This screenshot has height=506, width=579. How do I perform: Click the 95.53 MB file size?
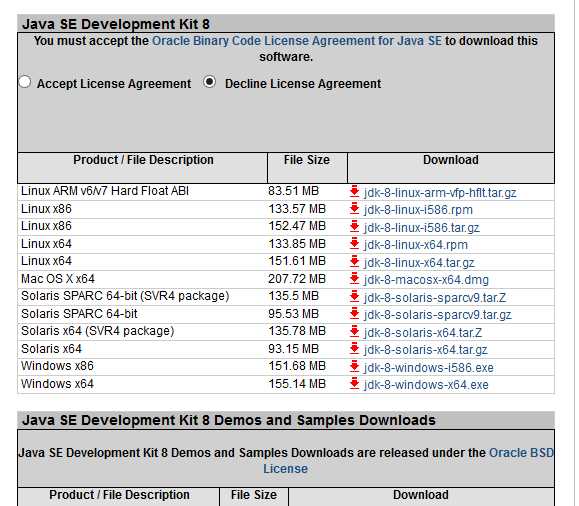tap(294, 314)
